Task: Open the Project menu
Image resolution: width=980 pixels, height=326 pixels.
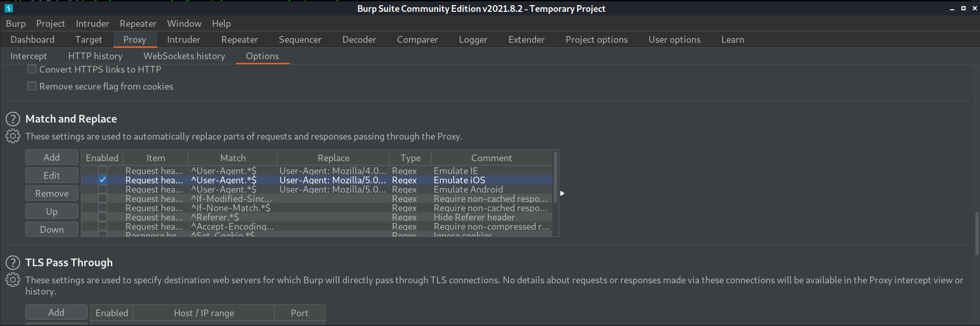Action: 51,24
